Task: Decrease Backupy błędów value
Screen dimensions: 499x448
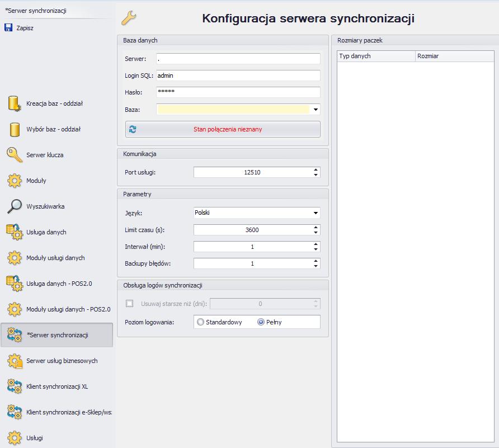Action: click(316, 266)
